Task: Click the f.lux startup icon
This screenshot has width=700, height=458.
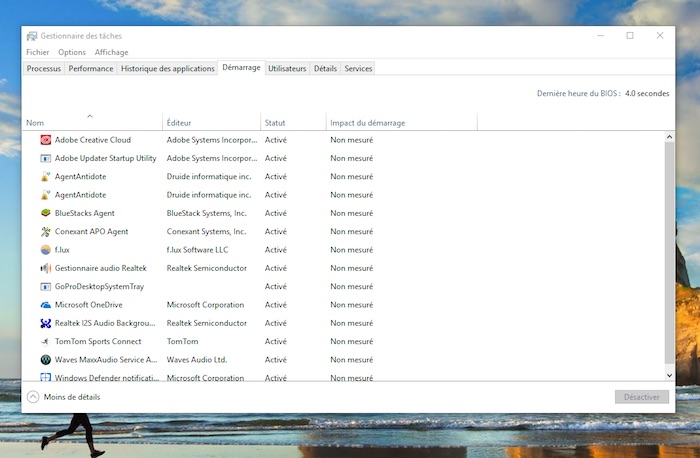Action: point(46,250)
